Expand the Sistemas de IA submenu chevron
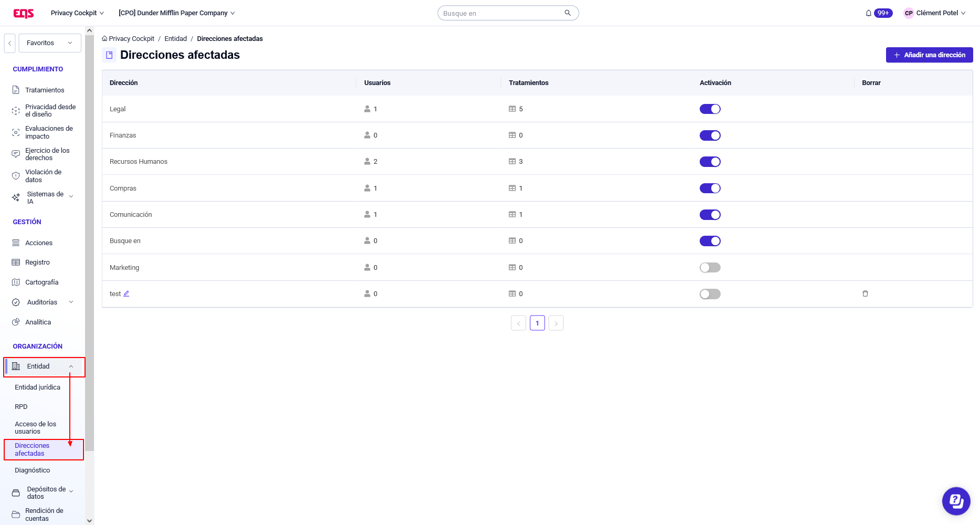This screenshot has height=525, width=980. pyautogui.click(x=71, y=197)
